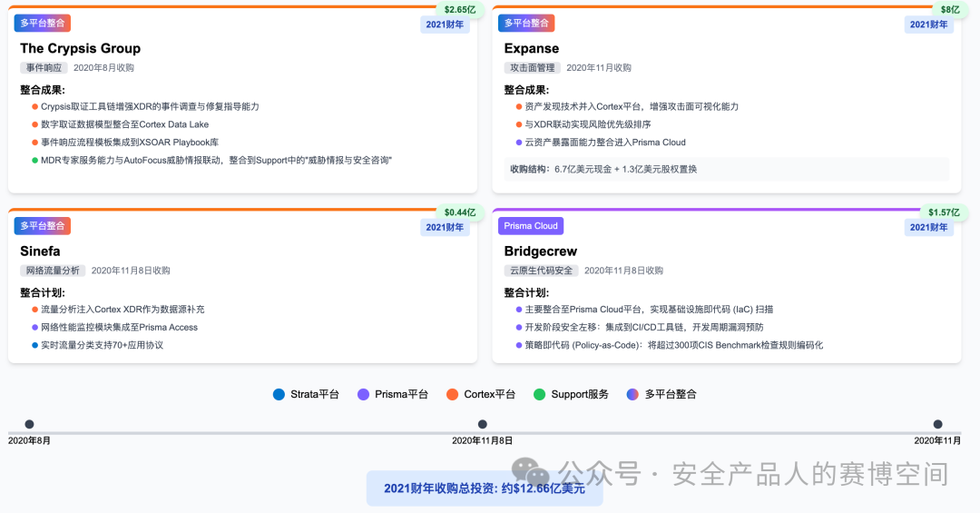Click the 2020年11月 timeline marker dot
Image resolution: width=980 pixels, height=513 pixels.
937,424
